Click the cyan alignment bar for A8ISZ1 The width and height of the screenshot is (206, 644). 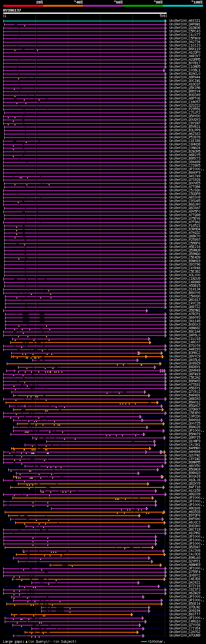coord(85,21)
